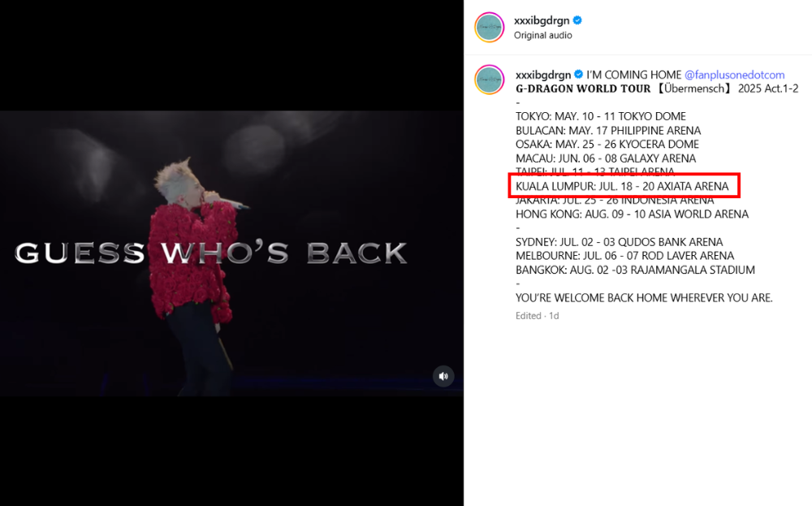Click the verified badge in the caption

tap(578, 74)
